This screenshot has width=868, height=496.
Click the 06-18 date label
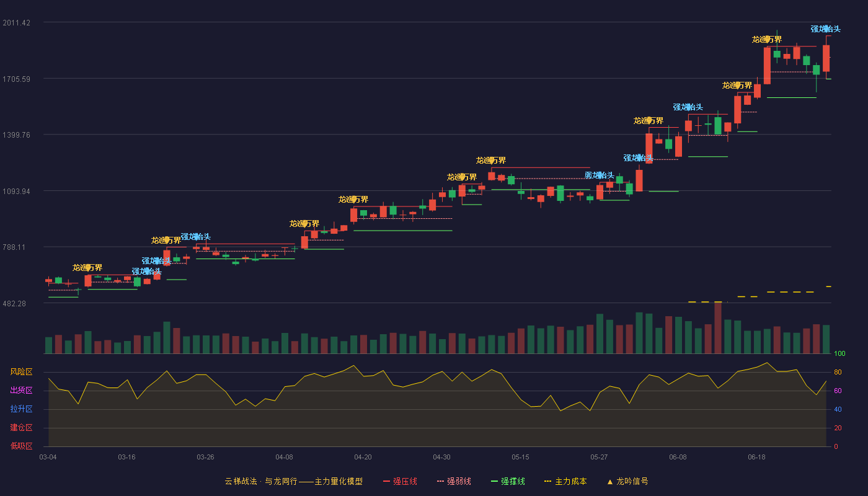point(756,457)
